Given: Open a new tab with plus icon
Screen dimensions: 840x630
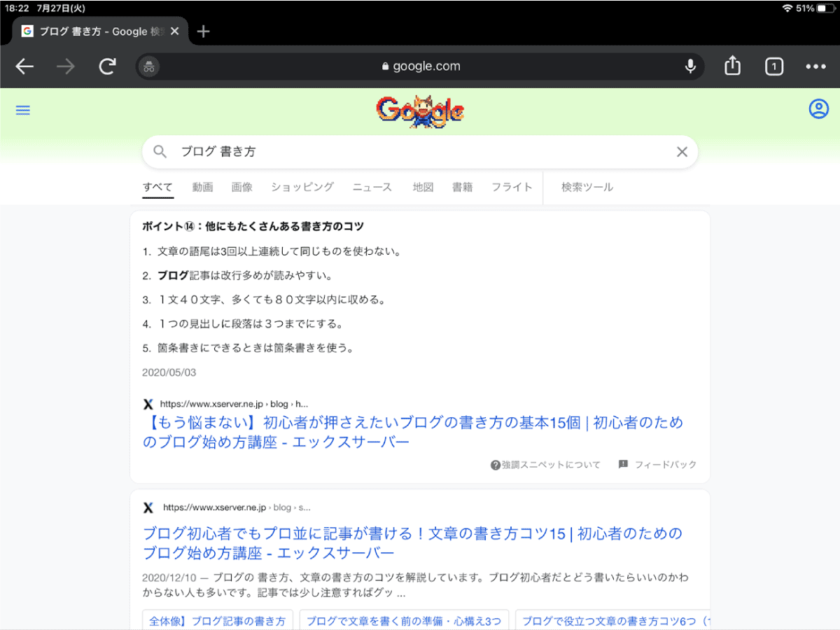Looking at the screenshot, I should pyautogui.click(x=204, y=31).
